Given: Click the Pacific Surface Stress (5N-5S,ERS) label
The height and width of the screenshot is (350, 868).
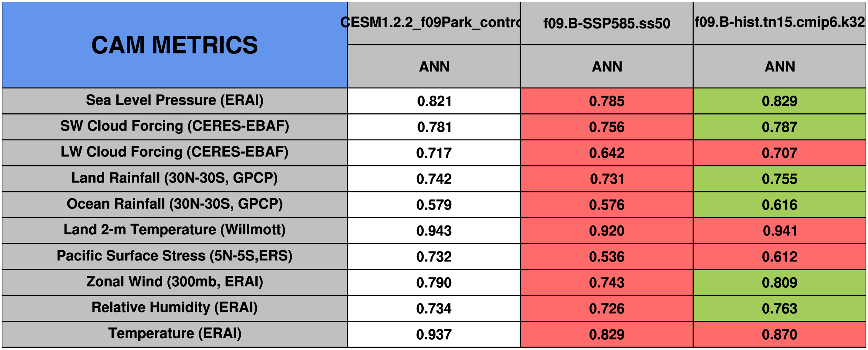Looking at the screenshot, I should coord(175,256).
